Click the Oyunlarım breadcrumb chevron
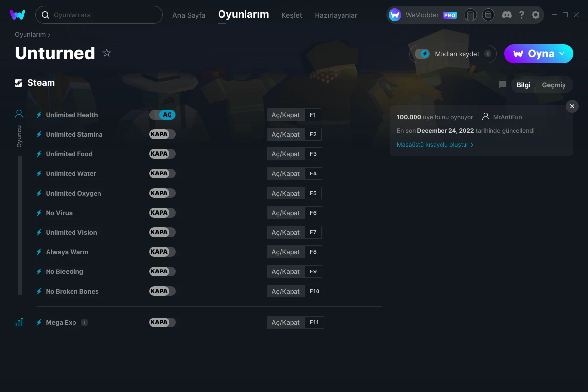588x392 pixels. tap(49, 35)
